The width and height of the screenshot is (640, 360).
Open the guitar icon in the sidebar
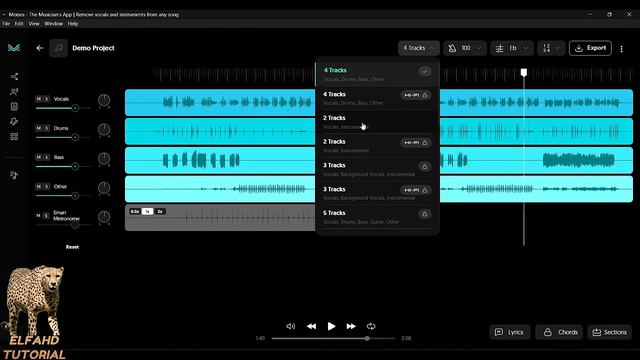point(14,121)
